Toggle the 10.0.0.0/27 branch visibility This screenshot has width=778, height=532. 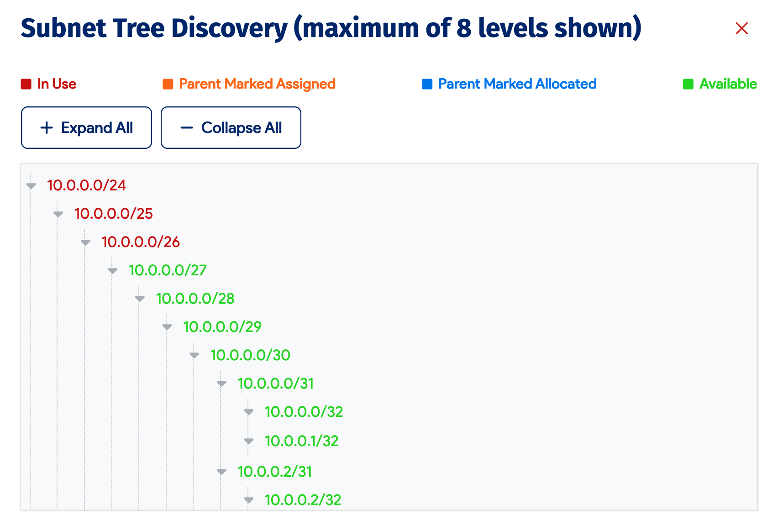tap(112, 271)
